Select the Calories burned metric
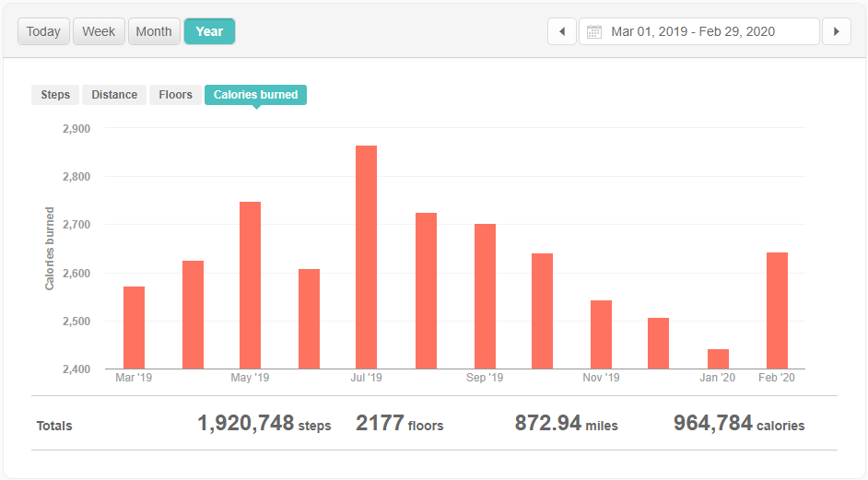 (x=255, y=95)
